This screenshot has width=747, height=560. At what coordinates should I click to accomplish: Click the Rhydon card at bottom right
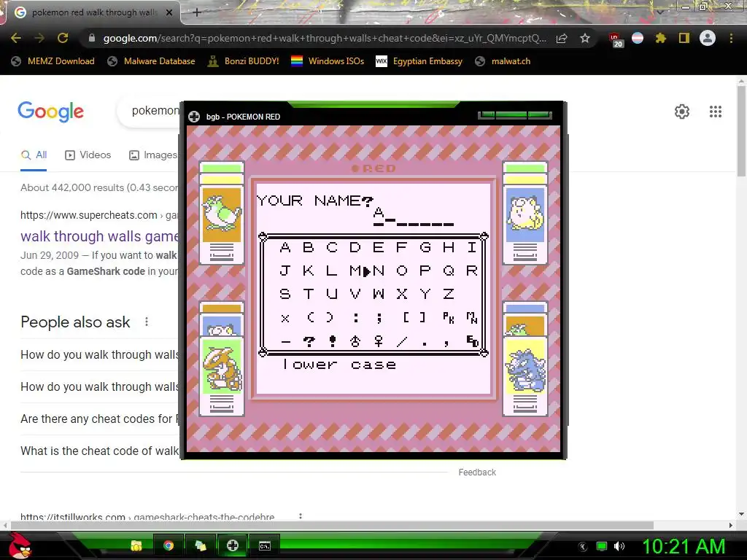point(525,376)
